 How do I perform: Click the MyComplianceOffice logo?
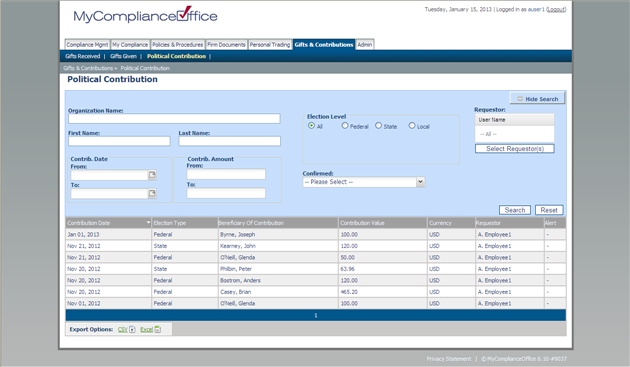145,15
